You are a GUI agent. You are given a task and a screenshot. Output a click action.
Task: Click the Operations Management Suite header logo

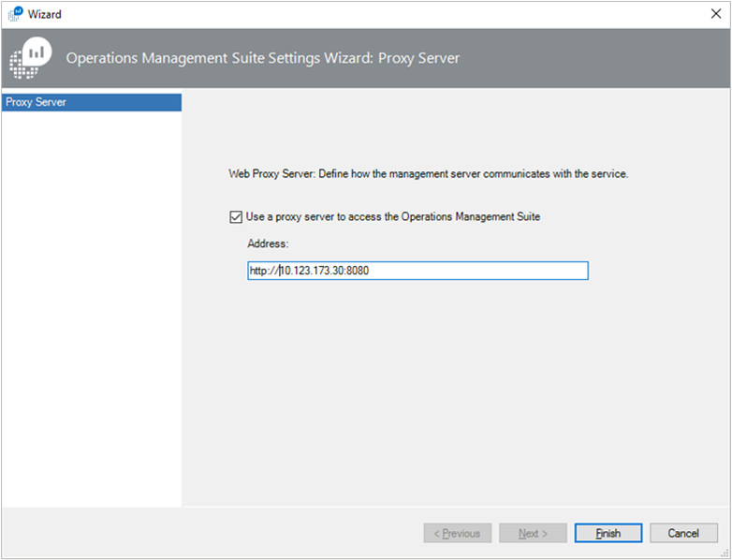point(30,57)
